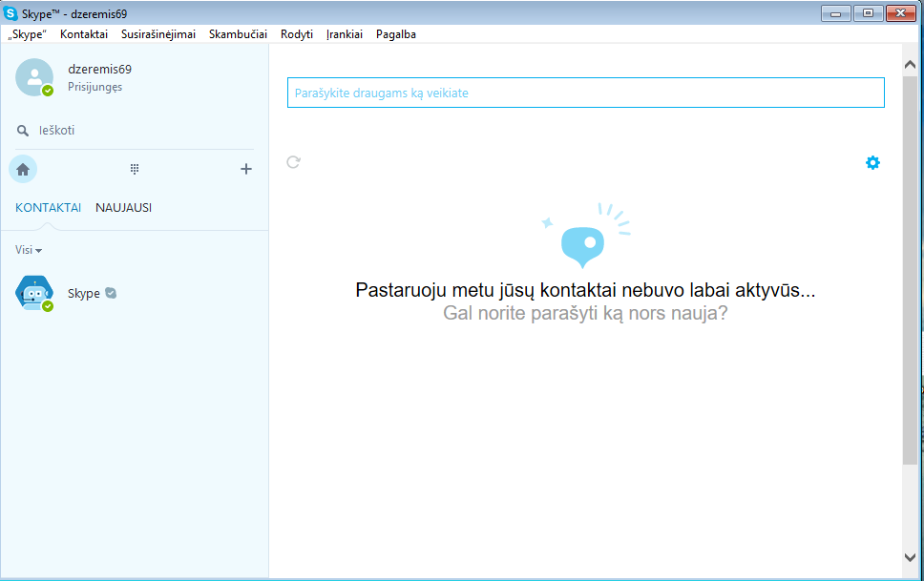
Task: Open feed settings gear icon
Action: (x=872, y=162)
